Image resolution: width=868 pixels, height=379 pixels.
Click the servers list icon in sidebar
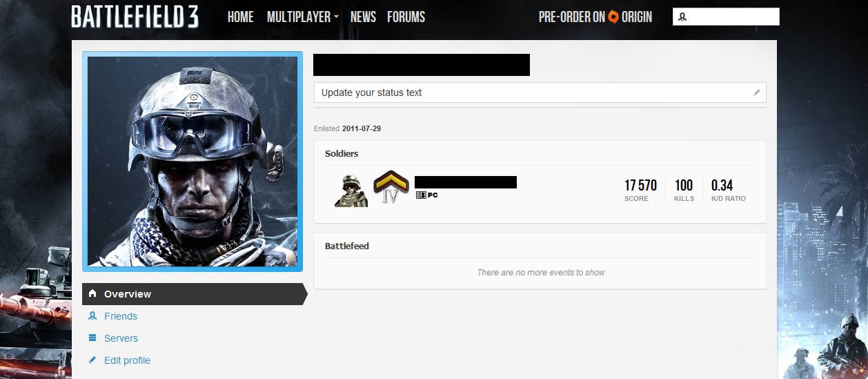click(x=92, y=338)
